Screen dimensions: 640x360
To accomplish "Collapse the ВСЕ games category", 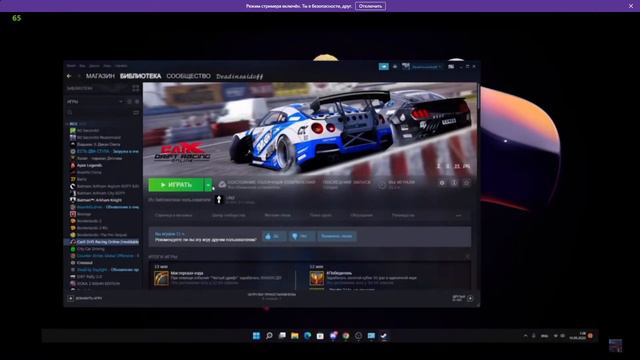I will tap(67, 123).
